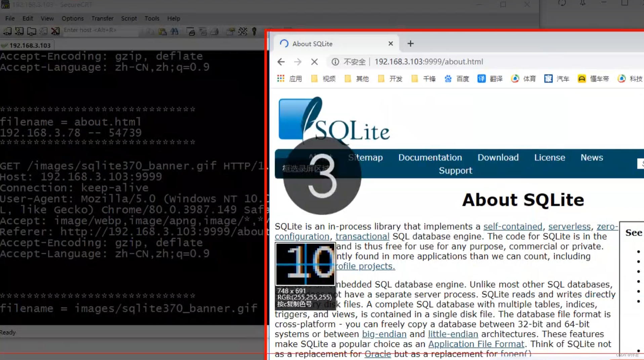Click Print Screen icon in SecureCRT toolbar
Viewport: 644px width, 360px height.
pos(191,32)
